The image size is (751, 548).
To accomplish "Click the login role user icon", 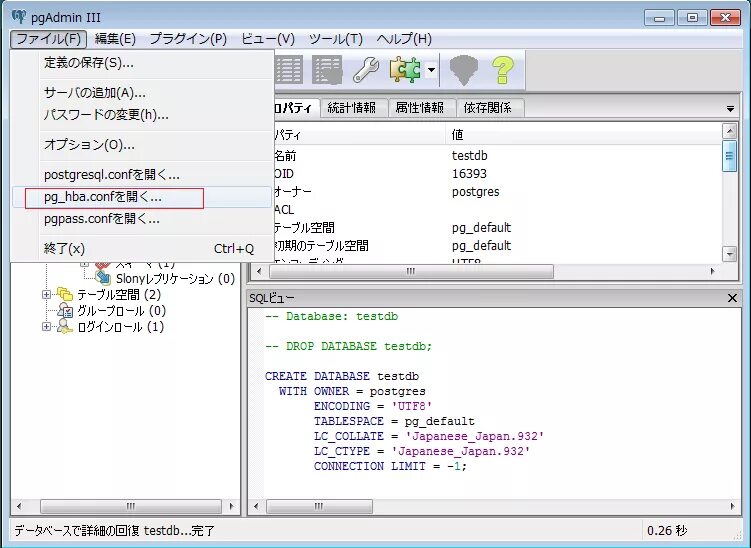I will coord(65,327).
